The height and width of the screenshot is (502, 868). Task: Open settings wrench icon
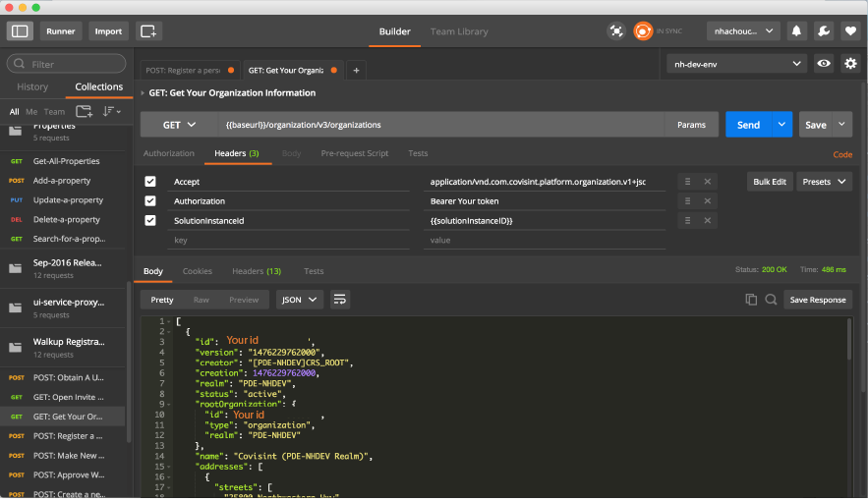pos(824,31)
